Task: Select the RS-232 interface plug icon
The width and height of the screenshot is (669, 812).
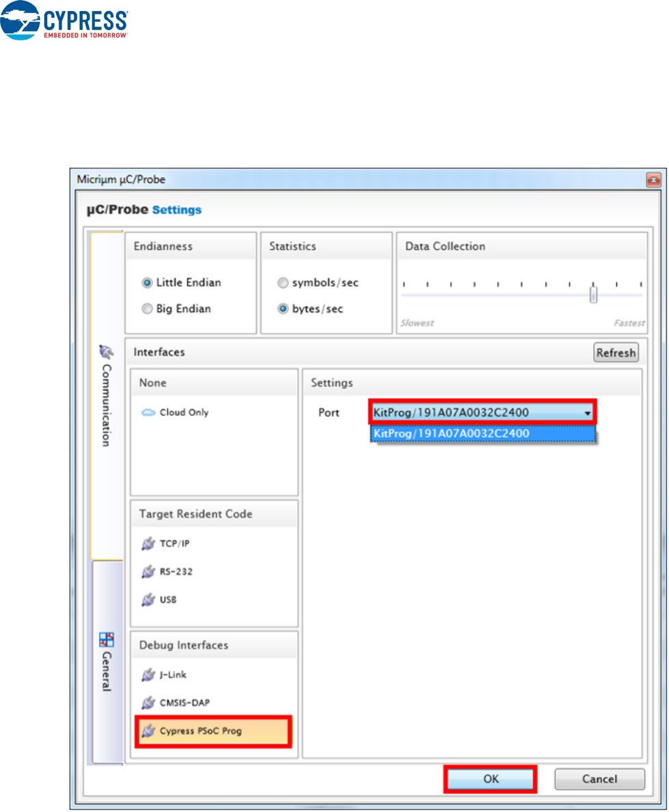Action: point(148,572)
